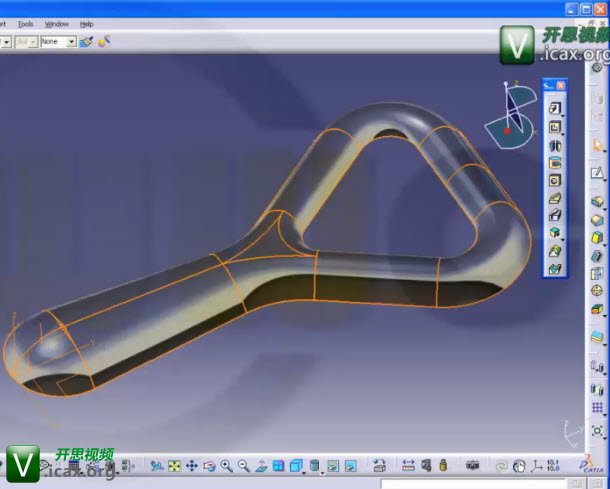The image size is (610, 489).
Task: Click the Fit All In icon
Action: 174,466
